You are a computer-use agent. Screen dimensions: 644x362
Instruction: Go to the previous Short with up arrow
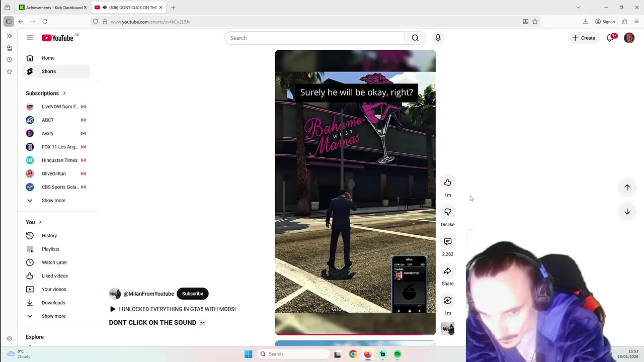coord(627,187)
